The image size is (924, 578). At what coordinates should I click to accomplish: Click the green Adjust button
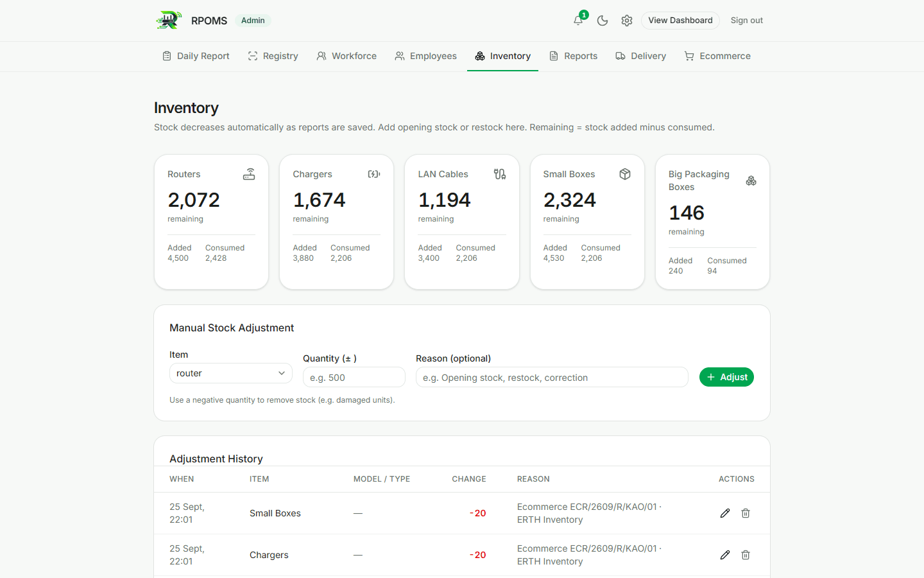point(726,377)
